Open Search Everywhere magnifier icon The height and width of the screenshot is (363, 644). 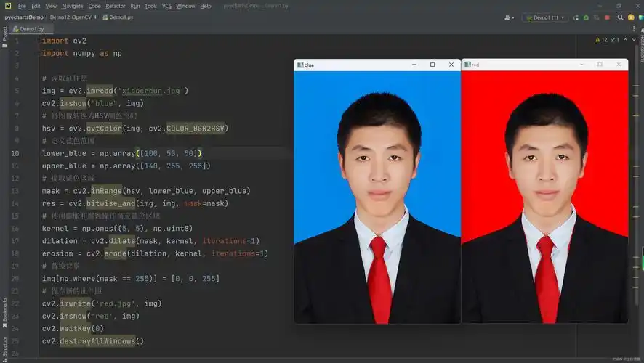click(x=620, y=17)
